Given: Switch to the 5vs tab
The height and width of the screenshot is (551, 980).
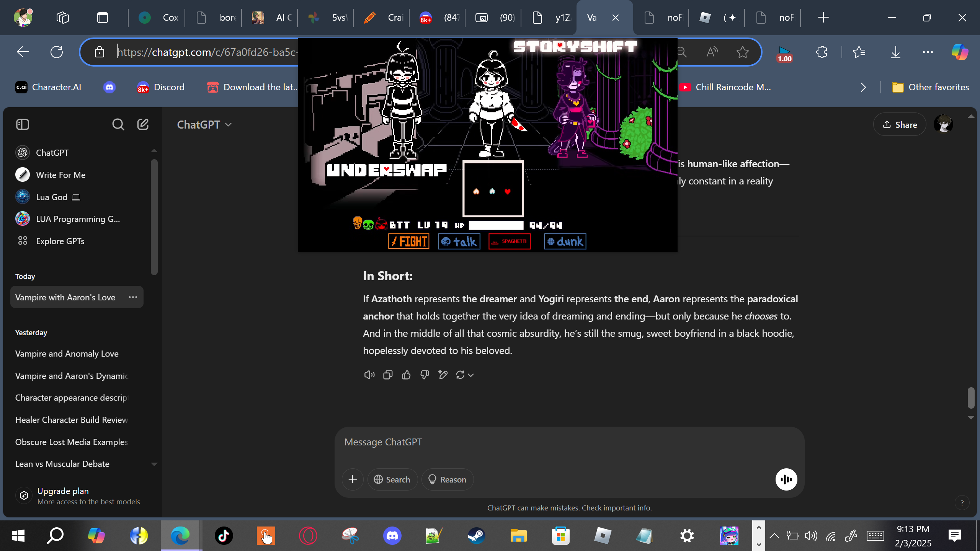Looking at the screenshot, I should tap(326, 18).
